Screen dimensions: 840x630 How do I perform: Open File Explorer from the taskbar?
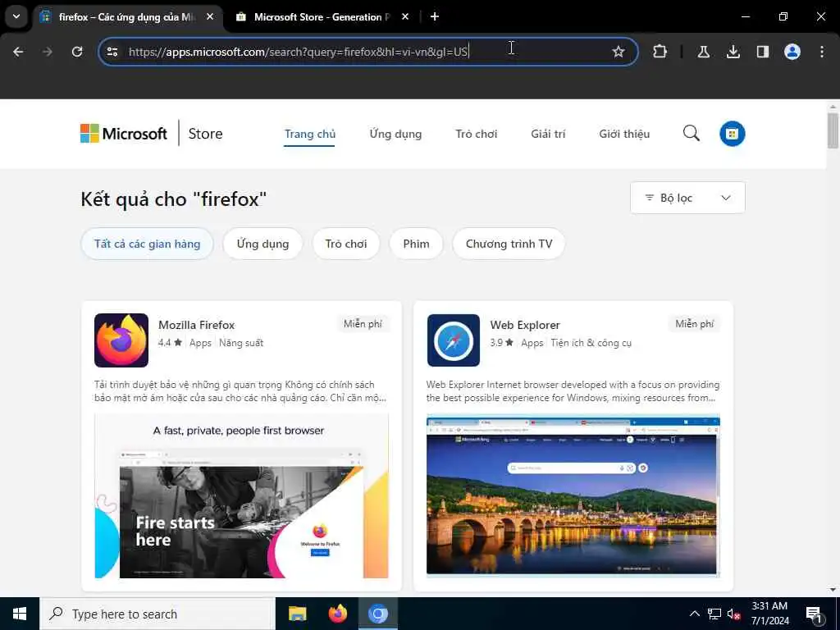click(x=297, y=614)
